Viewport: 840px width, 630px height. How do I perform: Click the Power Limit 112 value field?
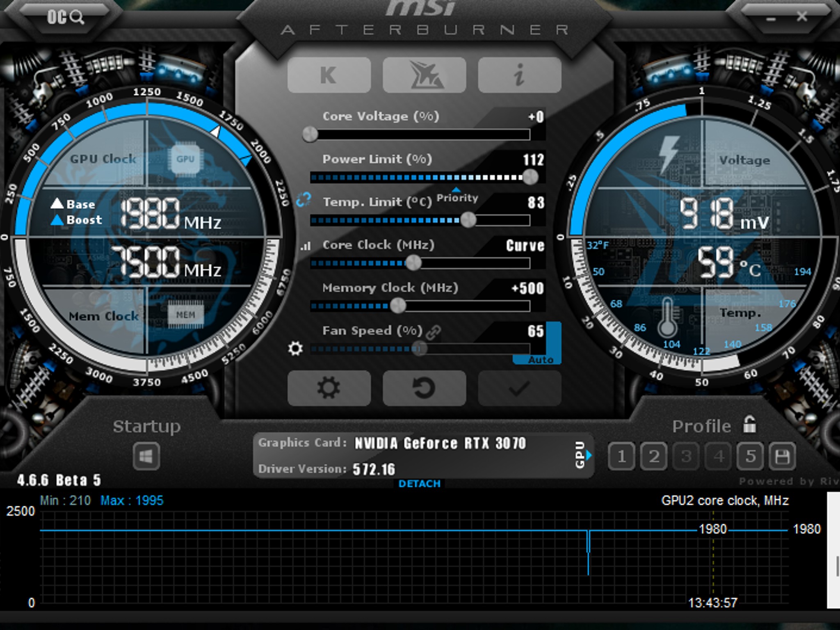coord(533,160)
